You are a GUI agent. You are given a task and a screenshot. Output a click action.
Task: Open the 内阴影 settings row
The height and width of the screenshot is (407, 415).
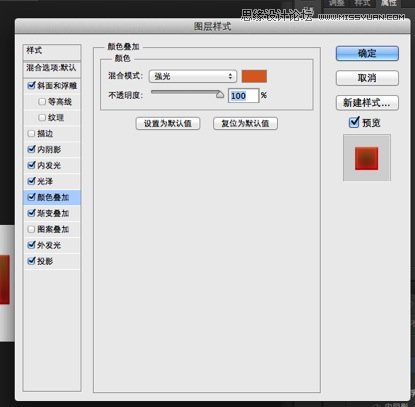[52, 149]
